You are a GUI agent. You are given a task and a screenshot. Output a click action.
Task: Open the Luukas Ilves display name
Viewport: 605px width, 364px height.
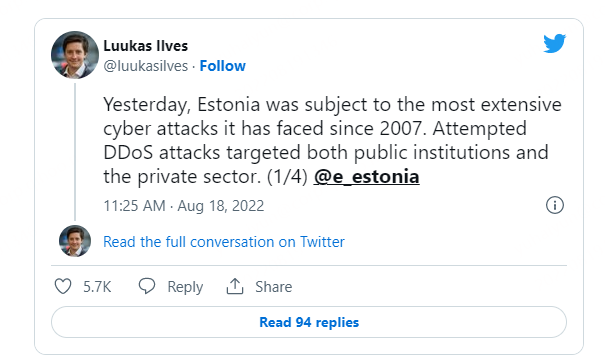point(145,46)
